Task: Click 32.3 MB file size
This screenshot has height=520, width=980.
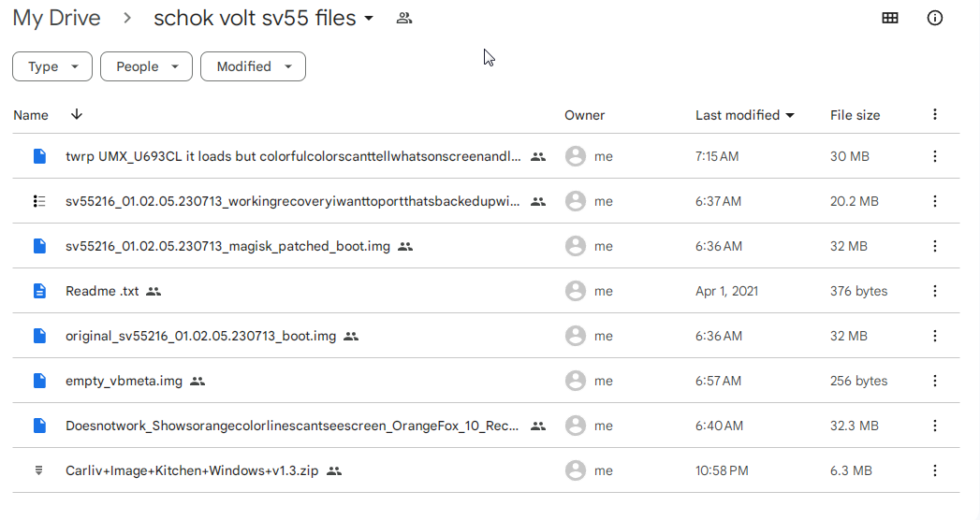Action: click(855, 426)
